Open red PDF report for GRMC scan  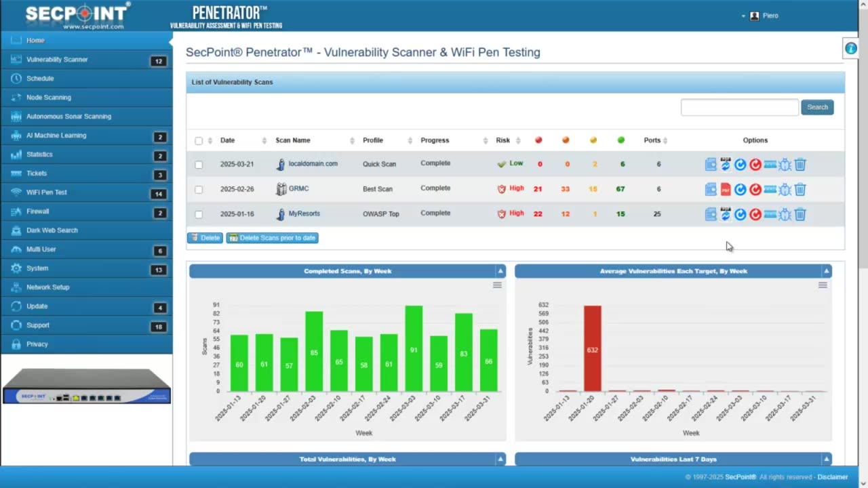(726, 190)
